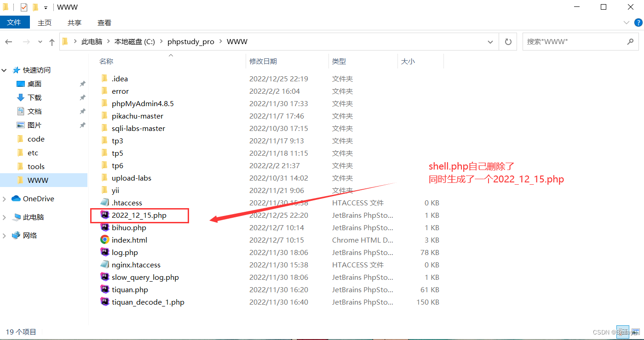Screen dimensions: 644x340
Task: Click phpstudy_pro in address bar
Action: coord(191,42)
